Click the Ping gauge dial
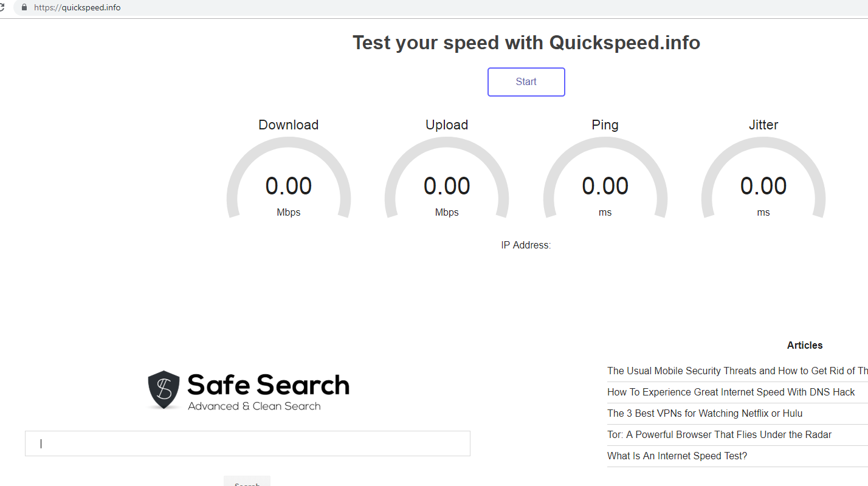 (x=605, y=179)
